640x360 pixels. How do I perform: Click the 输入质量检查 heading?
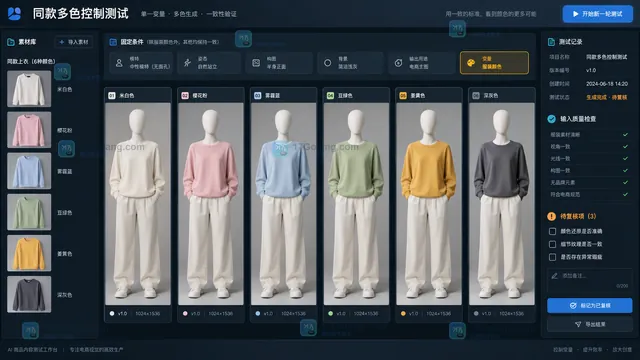[x=578, y=119]
